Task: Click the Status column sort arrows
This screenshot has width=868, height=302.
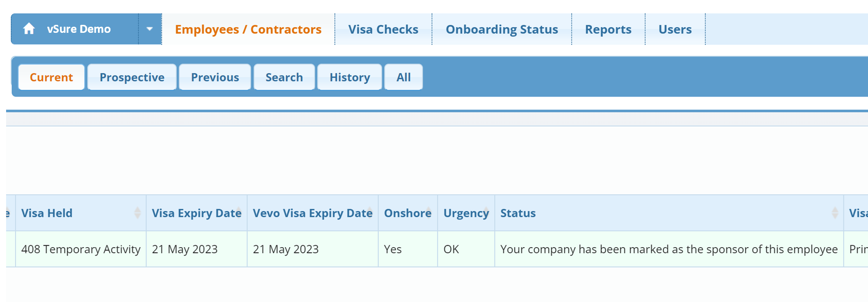Action: point(835,213)
